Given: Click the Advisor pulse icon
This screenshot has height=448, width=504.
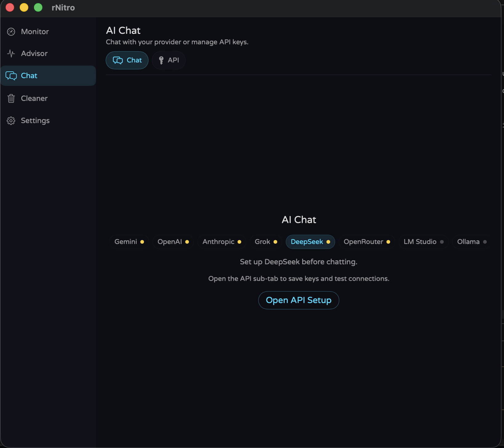Looking at the screenshot, I should pyautogui.click(x=11, y=54).
